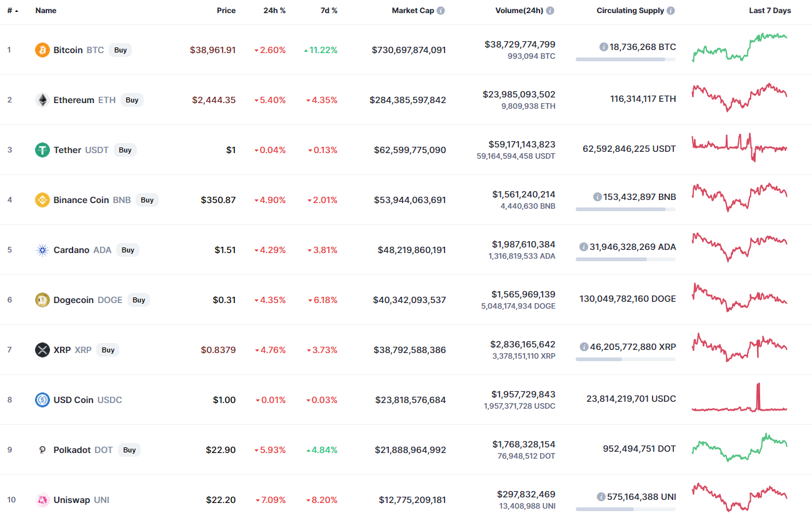Image resolution: width=812 pixels, height=523 pixels.
Task: Click the Volume(24h) info icon
Action: pyautogui.click(x=549, y=11)
